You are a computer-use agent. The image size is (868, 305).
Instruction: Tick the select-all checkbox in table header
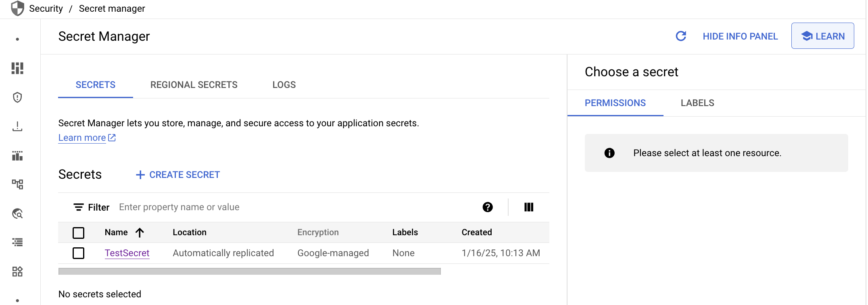coord(78,233)
